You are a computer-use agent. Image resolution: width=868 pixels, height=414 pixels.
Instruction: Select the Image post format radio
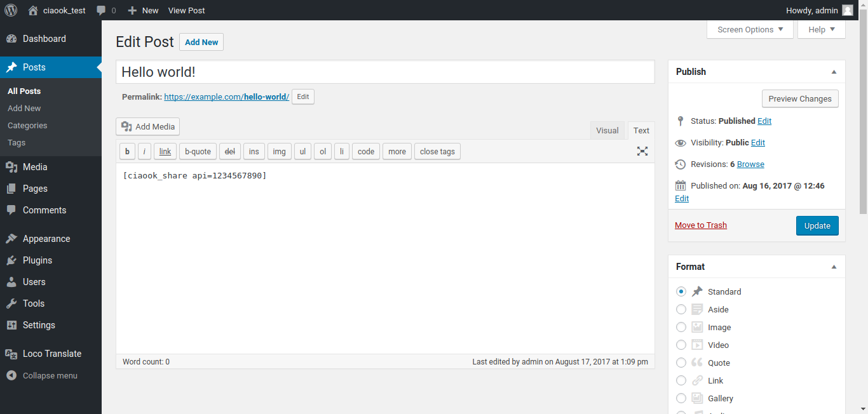tap(681, 327)
